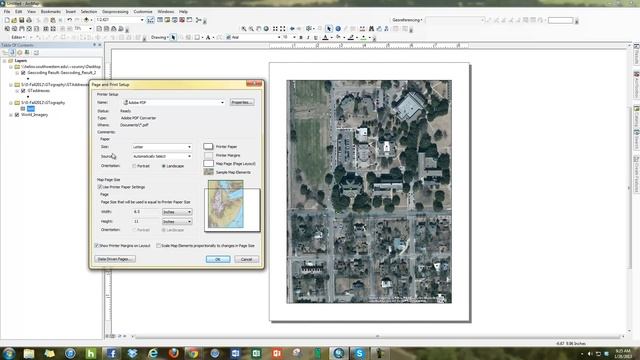Open the Georeferencing dropdown menu
Screen dimensions: 640x360
click(407, 20)
